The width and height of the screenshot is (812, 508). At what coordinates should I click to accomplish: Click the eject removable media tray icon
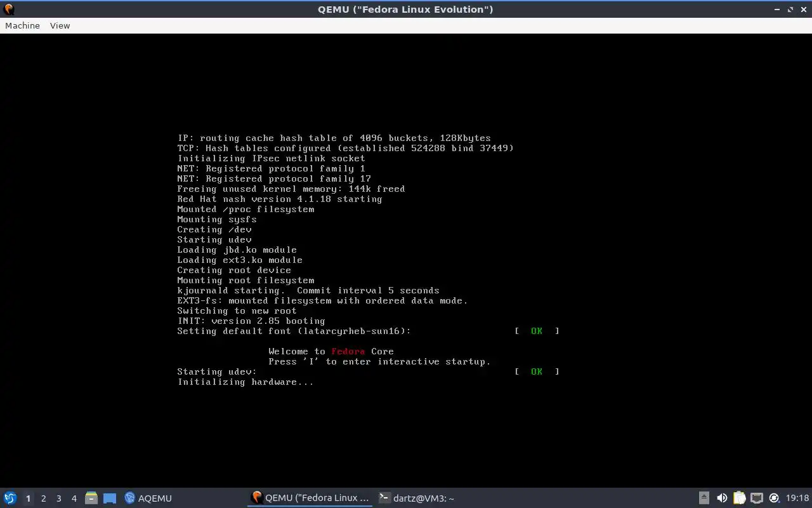704,498
